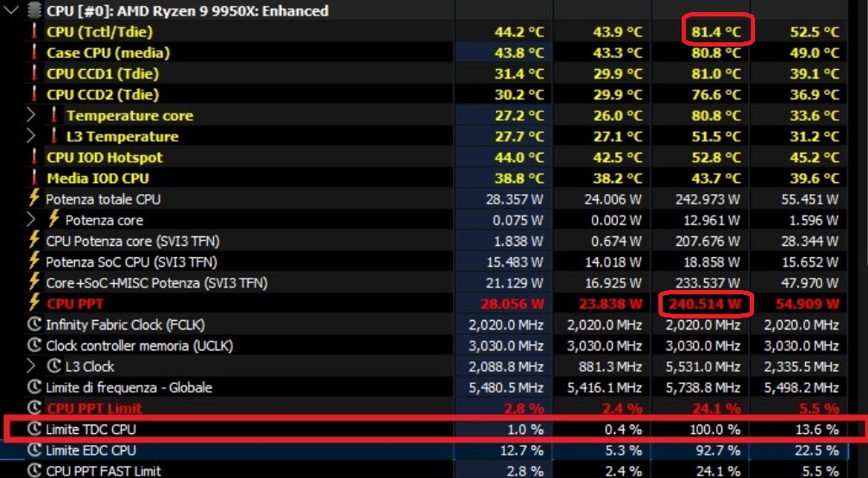Collapse the CPU [#0] AMD Ryzen 9 9950X group
The height and width of the screenshot is (478, 868).
[x=11, y=10]
